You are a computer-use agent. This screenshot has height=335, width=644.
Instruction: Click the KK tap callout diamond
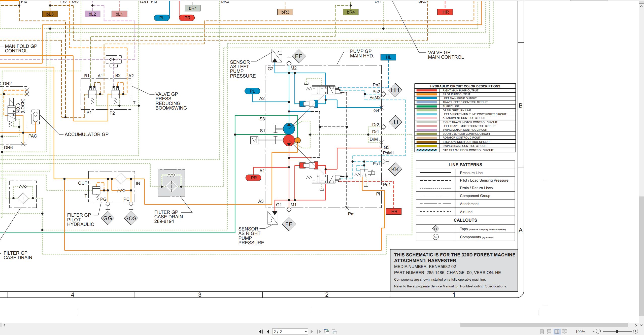(395, 170)
